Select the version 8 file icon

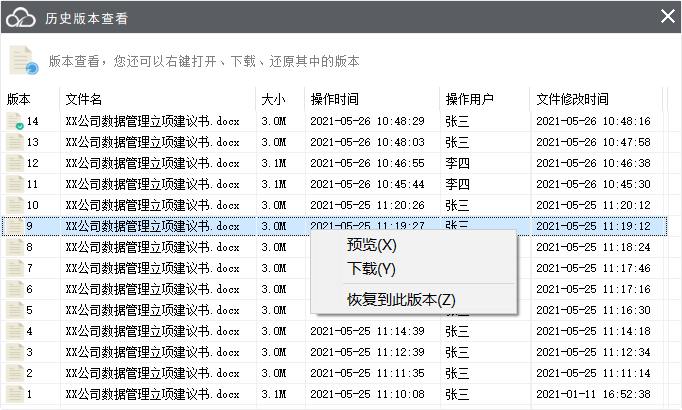[x=14, y=247]
